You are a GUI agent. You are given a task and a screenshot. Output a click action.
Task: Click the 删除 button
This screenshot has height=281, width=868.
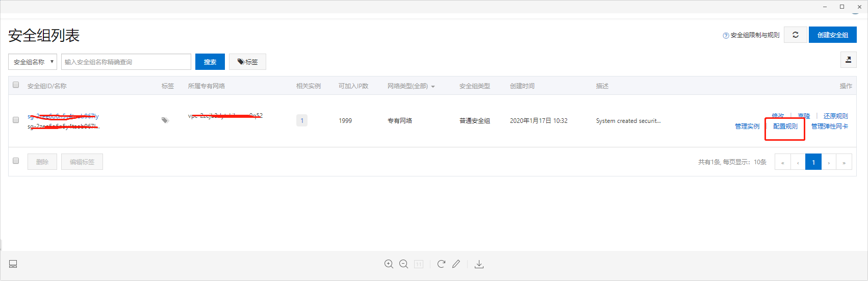(x=42, y=162)
